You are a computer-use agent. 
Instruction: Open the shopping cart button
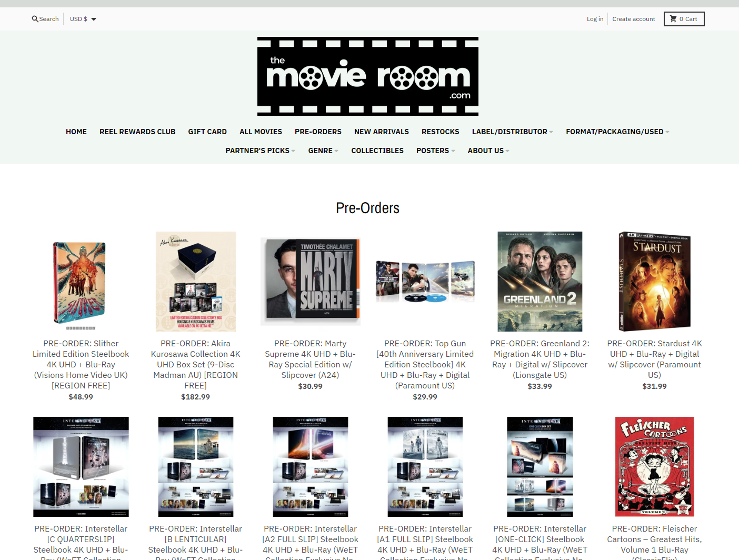pos(684,19)
